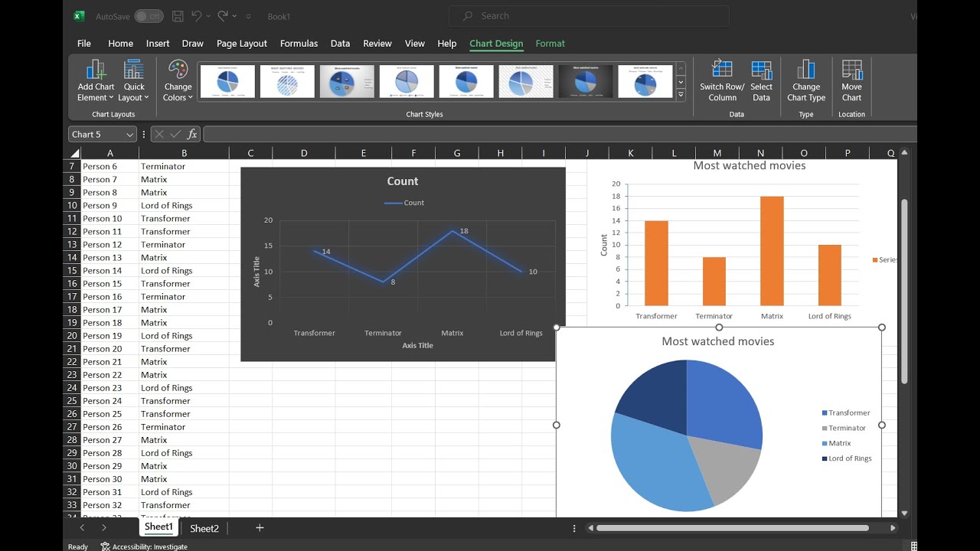Image resolution: width=980 pixels, height=551 pixels.
Task: Switch to the Home tab
Action: [x=120, y=44]
